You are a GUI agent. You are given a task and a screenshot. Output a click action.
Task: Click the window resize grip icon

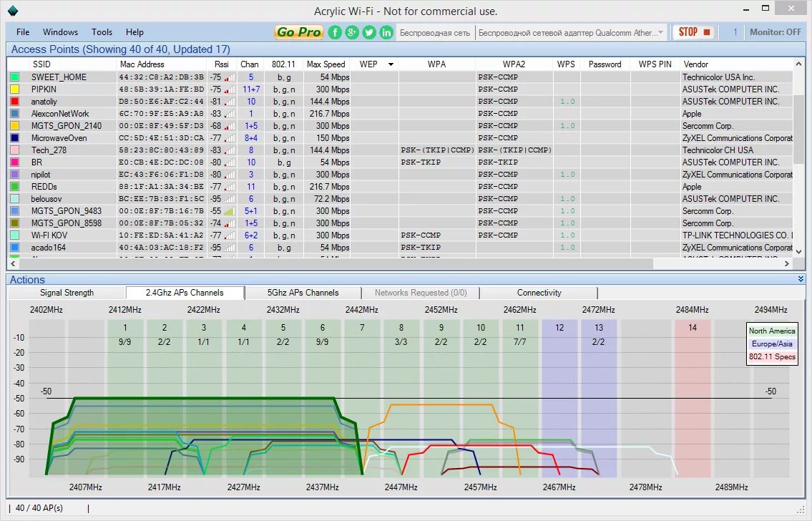pos(801,510)
